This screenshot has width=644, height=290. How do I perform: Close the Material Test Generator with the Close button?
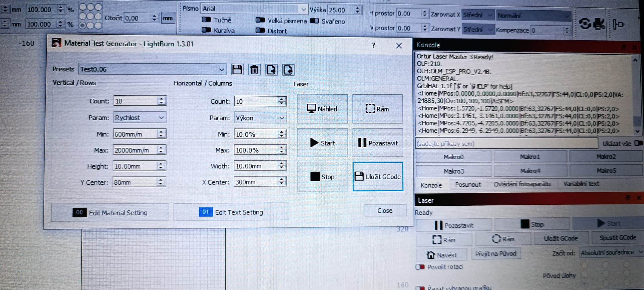tap(385, 210)
